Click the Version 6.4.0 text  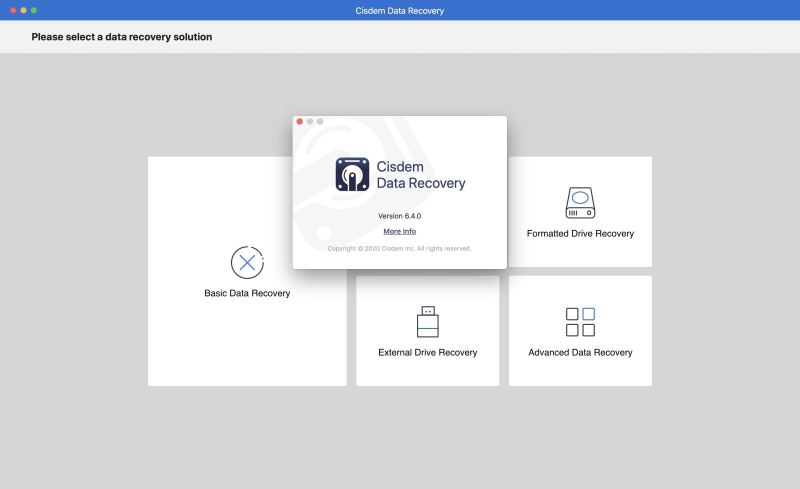click(399, 216)
